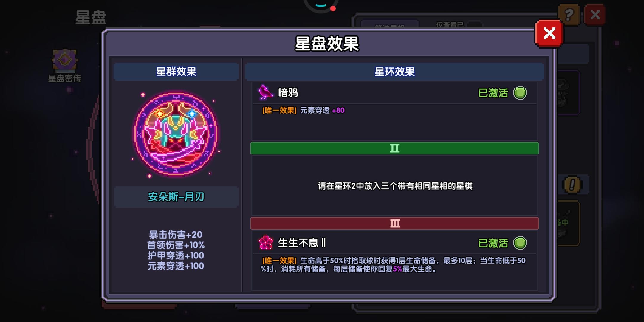Click the question mark help icon
644x322 pixels.
point(569,14)
